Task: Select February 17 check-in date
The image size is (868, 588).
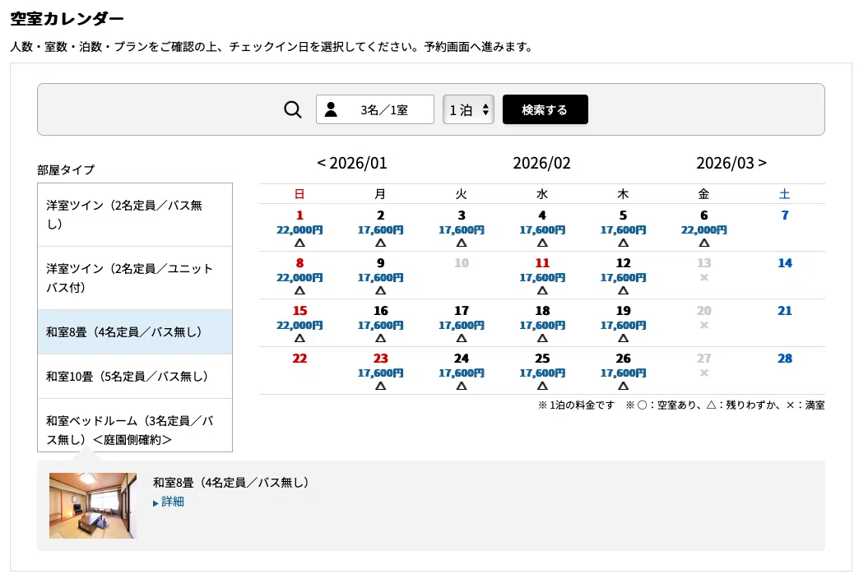Action: (x=461, y=323)
